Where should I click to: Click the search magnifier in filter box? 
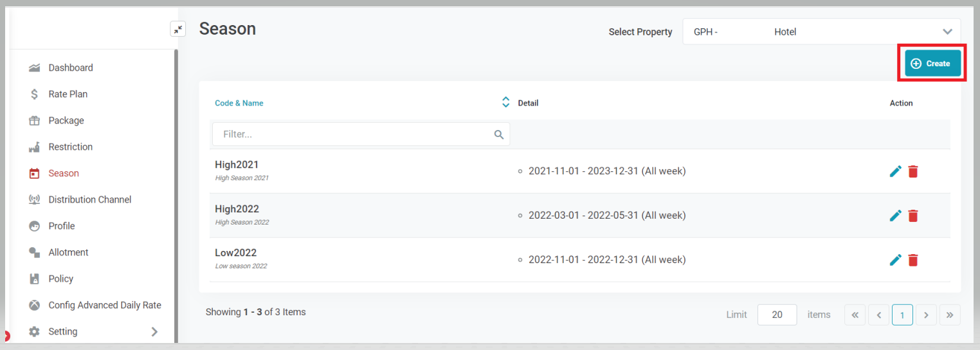point(499,134)
